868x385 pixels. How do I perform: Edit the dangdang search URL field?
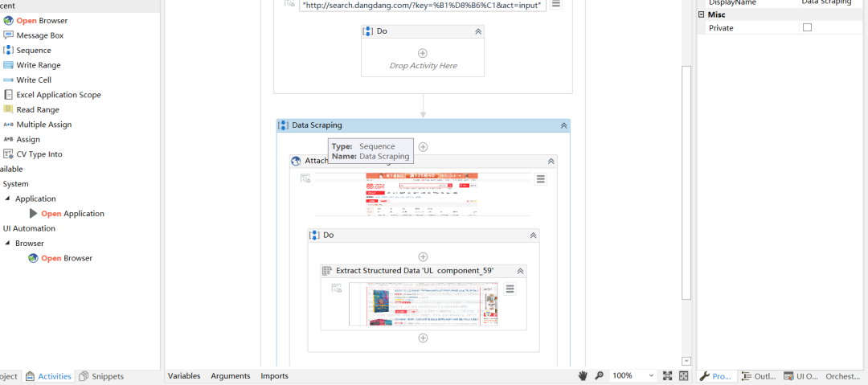[421, 5]
